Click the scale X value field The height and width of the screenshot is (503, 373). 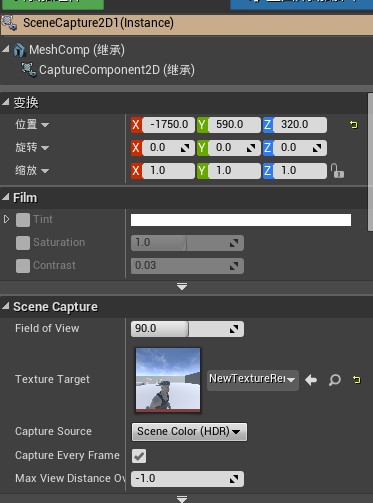point(168,171)
